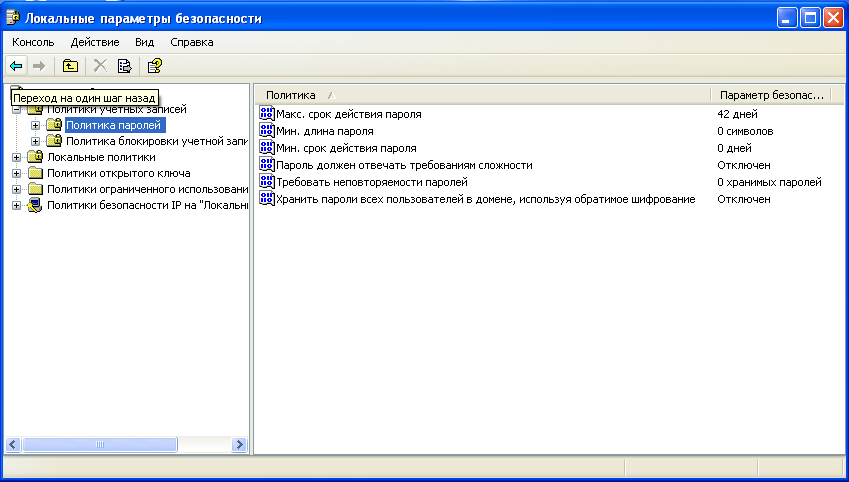The image size is (849, 482).
Task: Click the Export list toolbar icon
Action: (x=125, y=66)
